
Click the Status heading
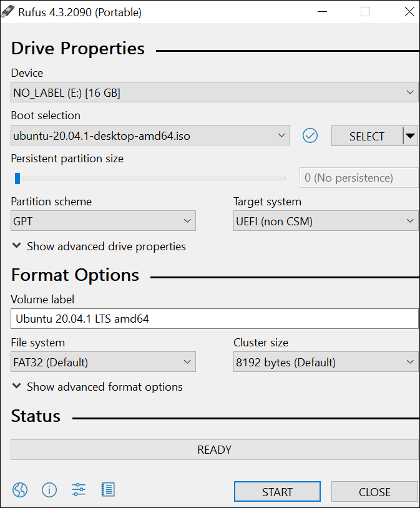coord(36,416)
